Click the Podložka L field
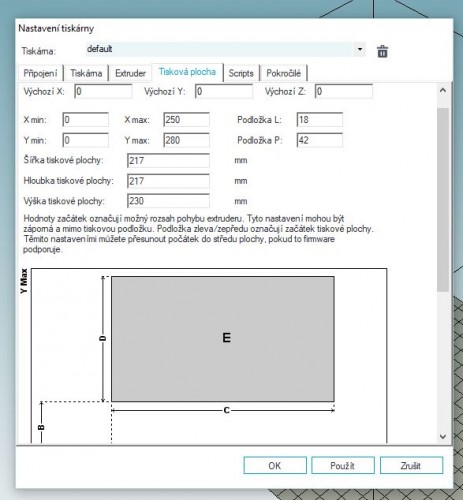 coord(320,120)
